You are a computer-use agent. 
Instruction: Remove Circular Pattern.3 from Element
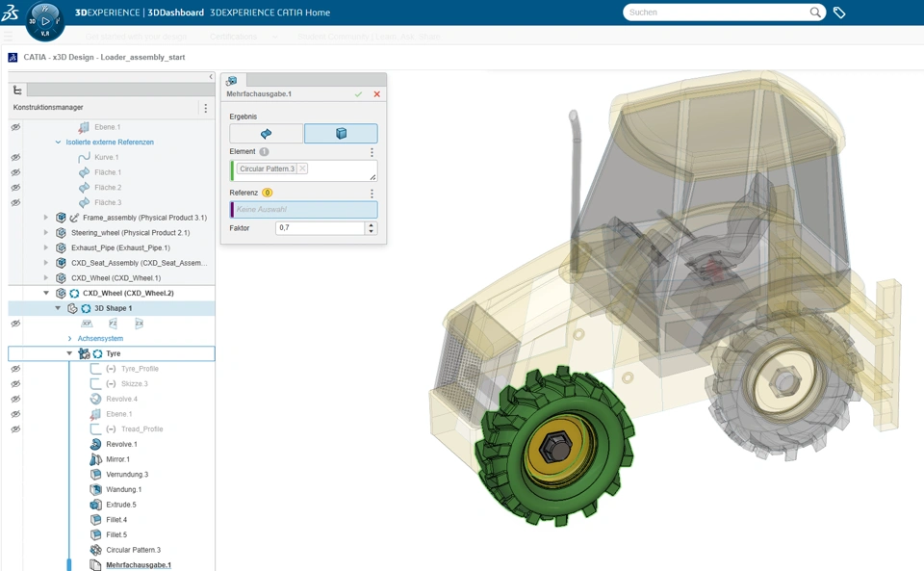pyautogui.click(x=302, y=169)
